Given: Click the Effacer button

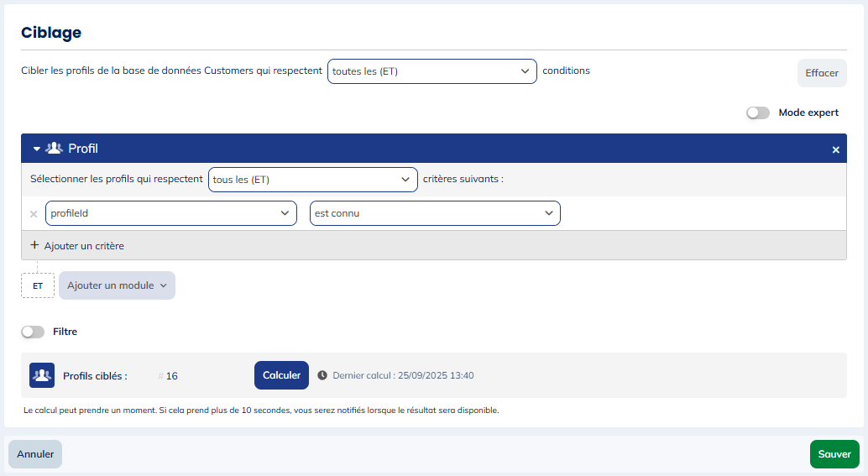Looking at the screenshot, I should (821, 73).
